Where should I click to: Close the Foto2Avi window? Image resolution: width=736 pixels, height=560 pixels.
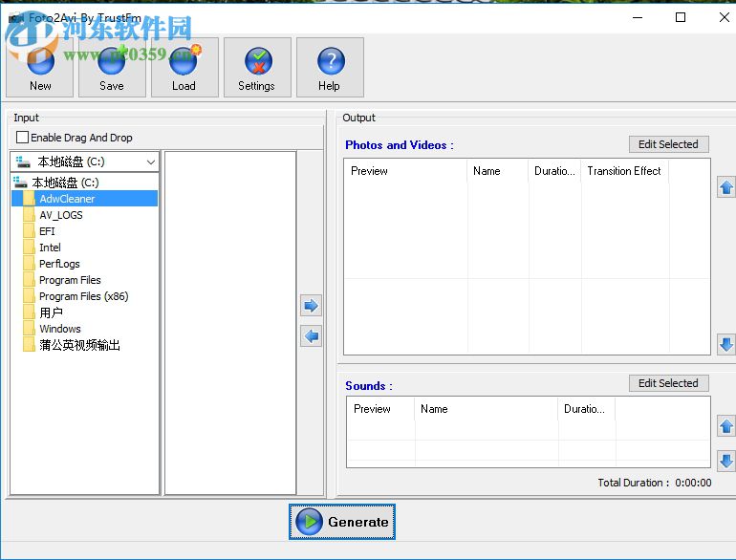tap(724, 17)
